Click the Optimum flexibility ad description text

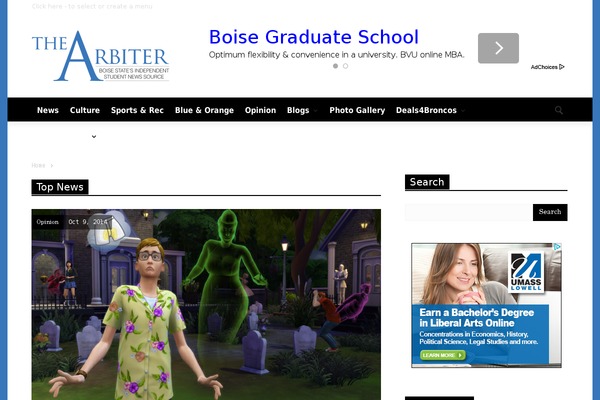tap(336, 55)
